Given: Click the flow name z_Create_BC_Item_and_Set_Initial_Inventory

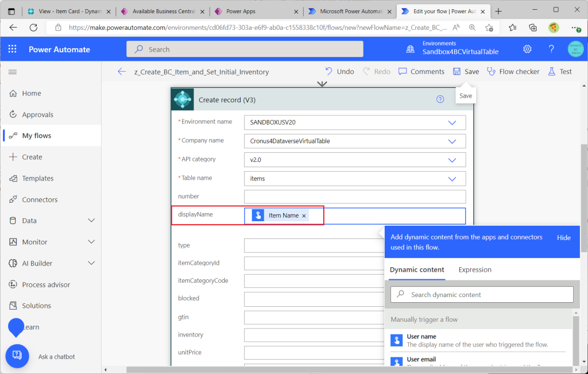Looking at the screenshot, I should pyautogui.click(x=202, y=72).
